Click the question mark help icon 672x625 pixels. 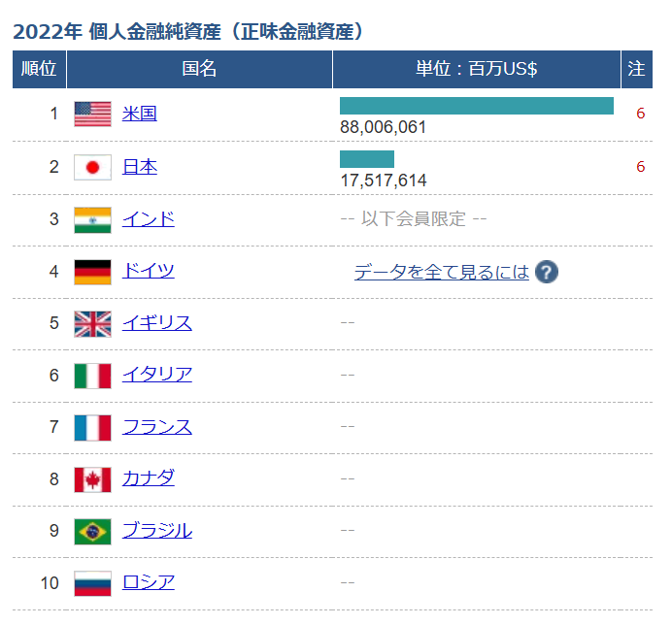pos(547,273)
